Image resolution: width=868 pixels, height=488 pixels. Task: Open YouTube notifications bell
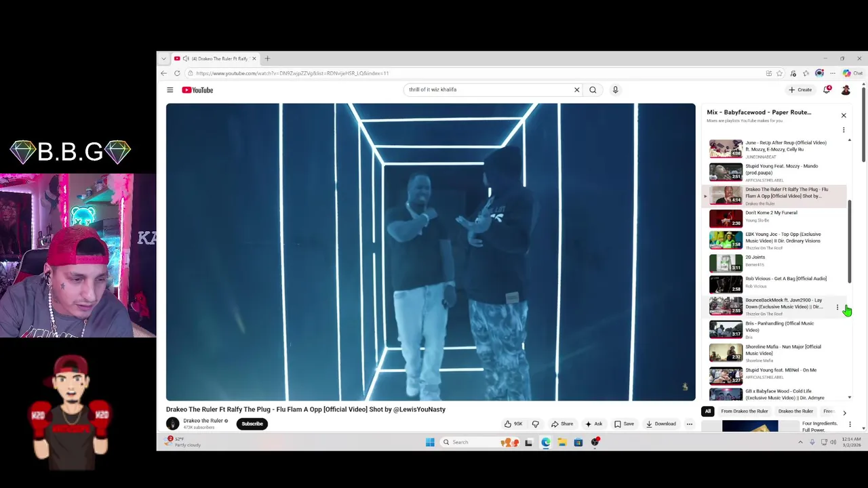point(827,89)
